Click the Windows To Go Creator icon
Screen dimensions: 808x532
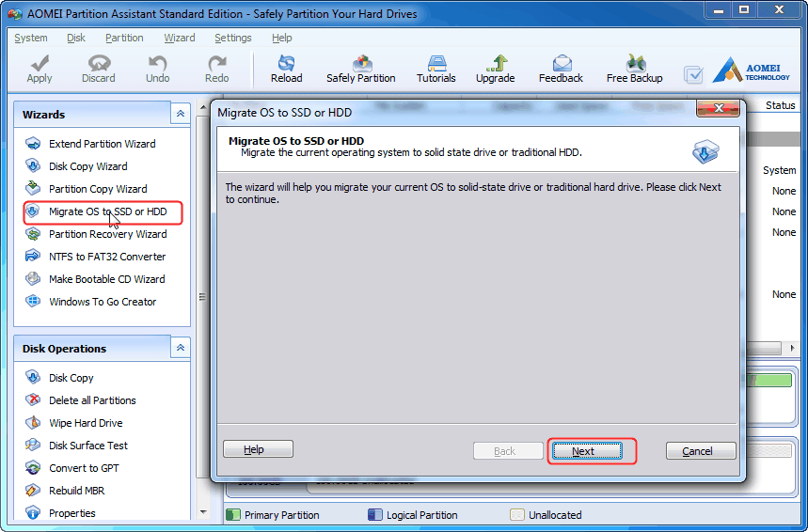click(33, 302)
